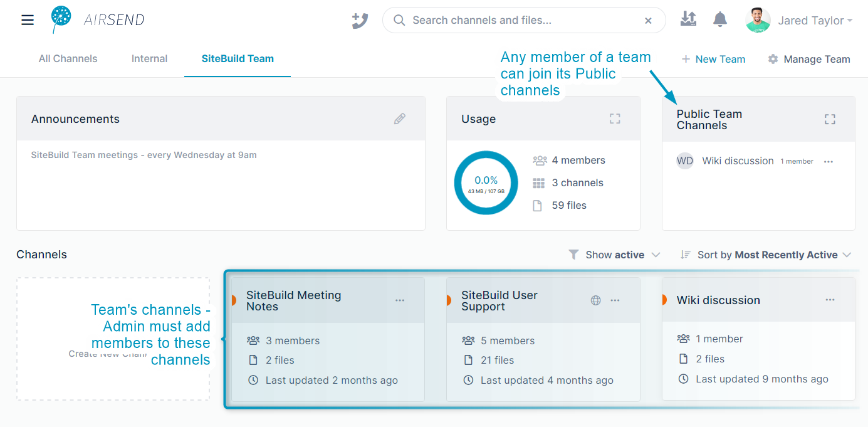Click the 0.0% usage percentage value
868x427 pixels.
pyautogui.click(x=486, y=180)
